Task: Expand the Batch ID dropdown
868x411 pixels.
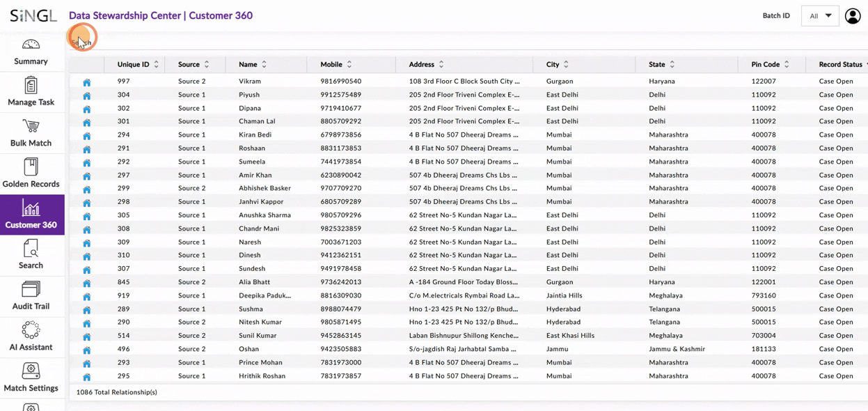Action: pos(820,16)
